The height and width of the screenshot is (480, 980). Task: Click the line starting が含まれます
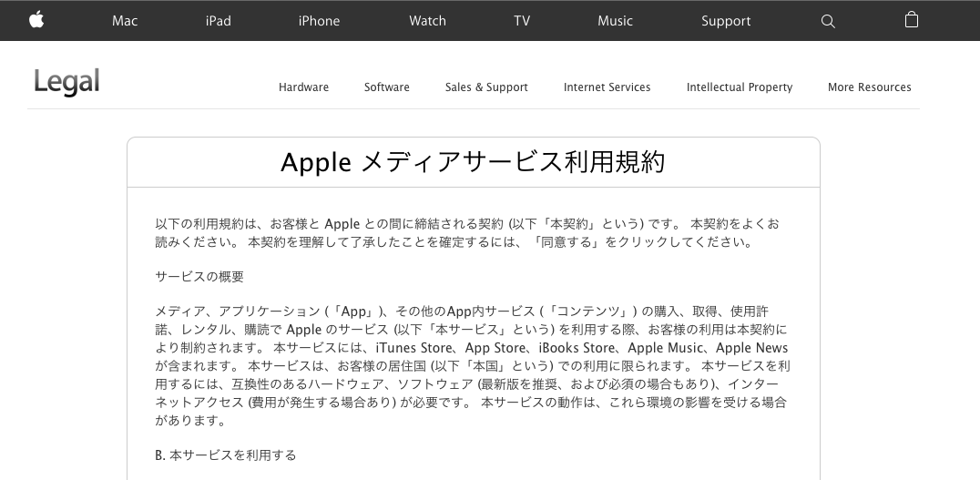pos(473,365)
